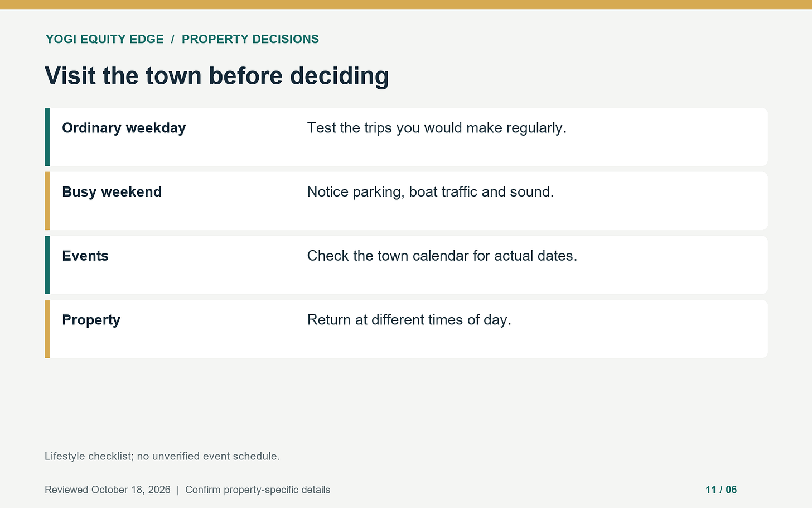Click the 'Events' row label
Image resolution: width=812 pixels, height=508 pixels.
point(85,256)
